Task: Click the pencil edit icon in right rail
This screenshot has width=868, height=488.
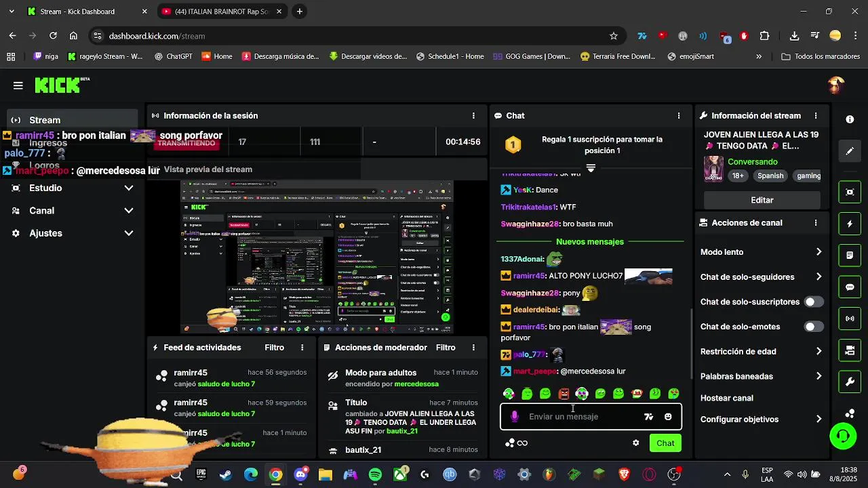Action: point(850,151)
